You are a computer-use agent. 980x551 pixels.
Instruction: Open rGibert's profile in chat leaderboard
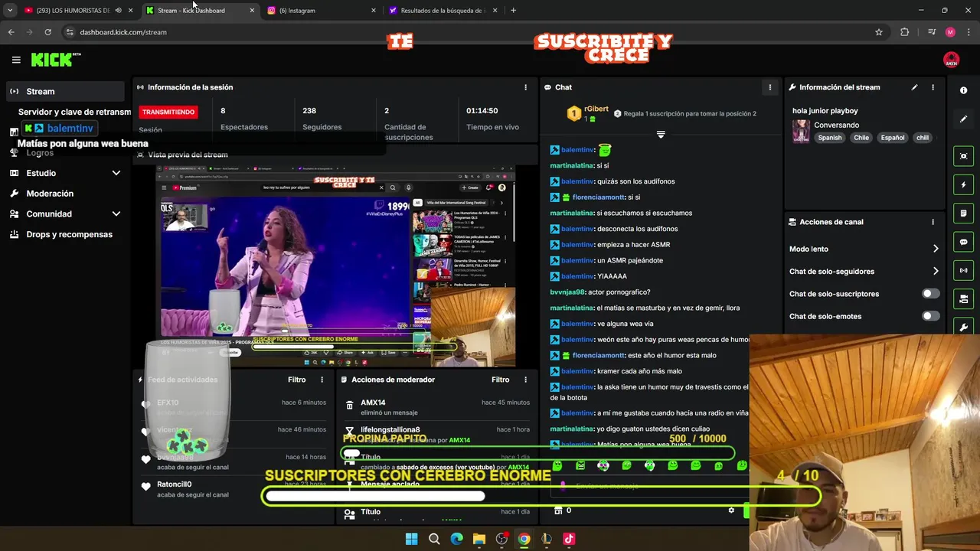click(596, 109)
